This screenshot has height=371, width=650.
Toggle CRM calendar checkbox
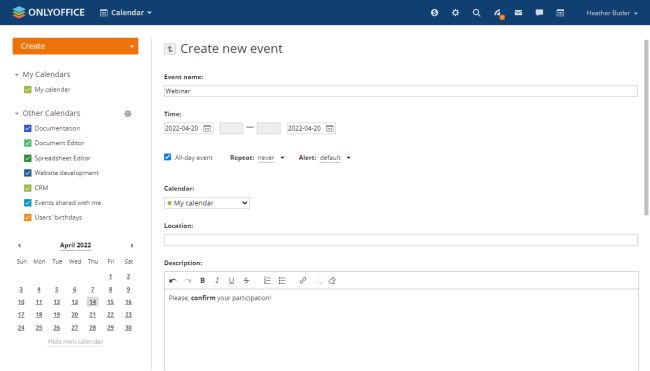28,188
